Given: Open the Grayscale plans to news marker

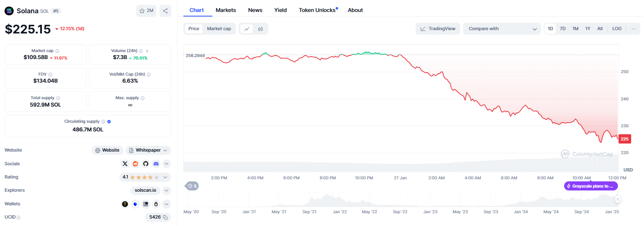Looking at the screenshot, I should point(591,186).
